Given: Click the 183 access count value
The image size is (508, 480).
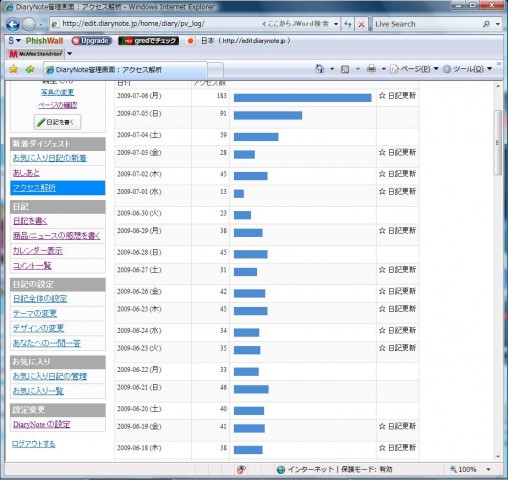Looking at the screenshot, I should click(x=222, y=96).
